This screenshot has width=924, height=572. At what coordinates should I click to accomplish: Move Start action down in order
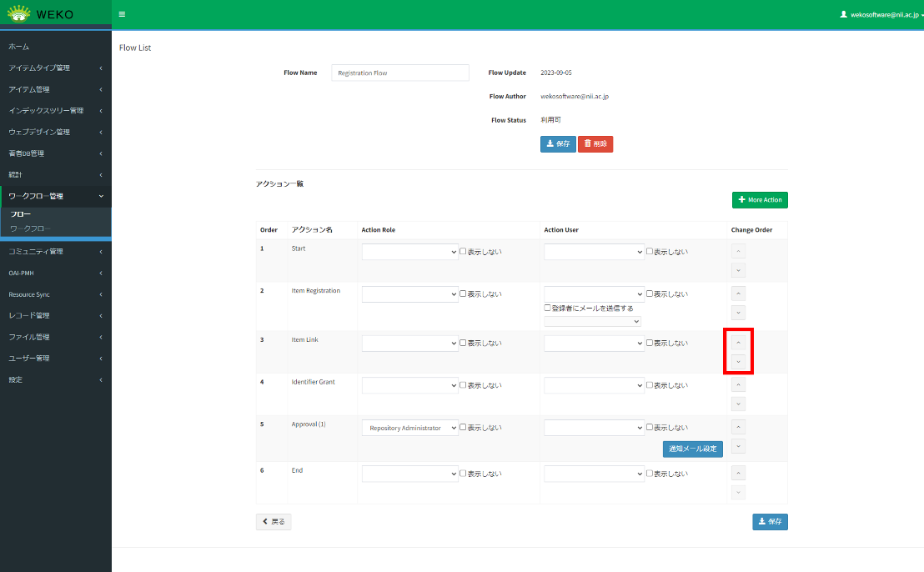738,270
